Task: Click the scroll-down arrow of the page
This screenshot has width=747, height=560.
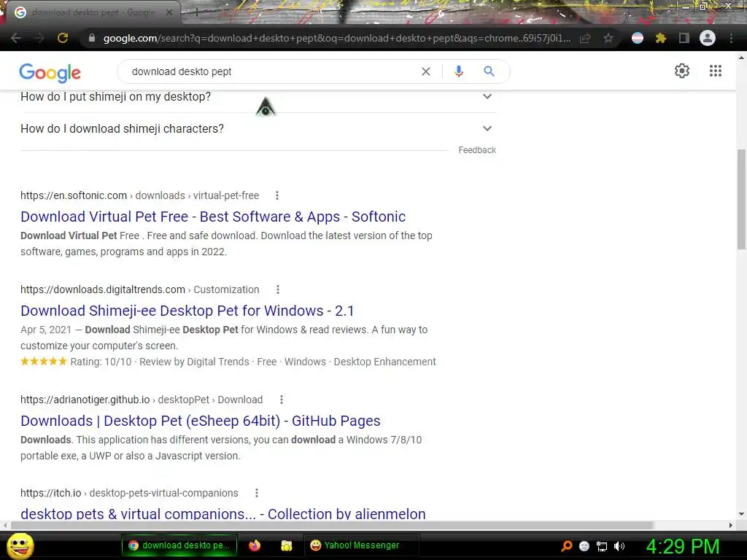Action: [741, 514]
